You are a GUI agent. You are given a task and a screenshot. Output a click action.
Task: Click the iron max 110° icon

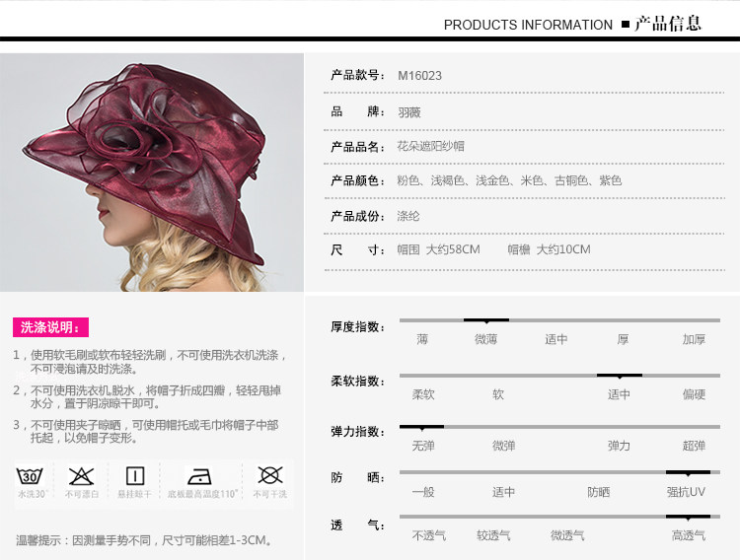point(199,476)
